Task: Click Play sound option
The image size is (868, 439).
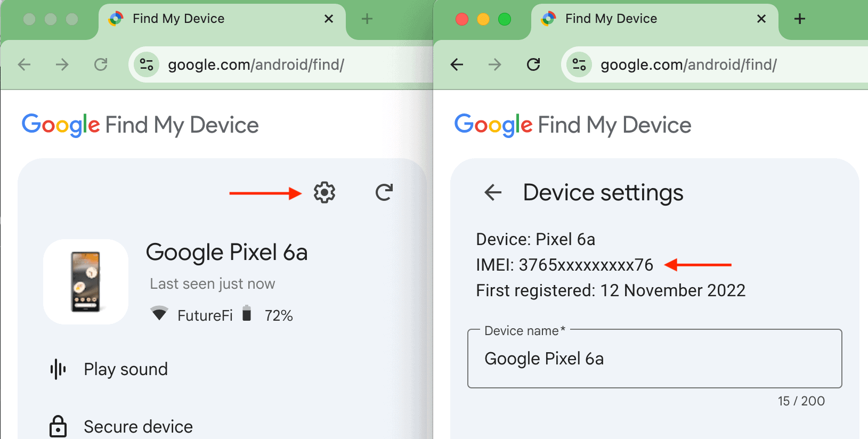Action: tap(125, 369)
